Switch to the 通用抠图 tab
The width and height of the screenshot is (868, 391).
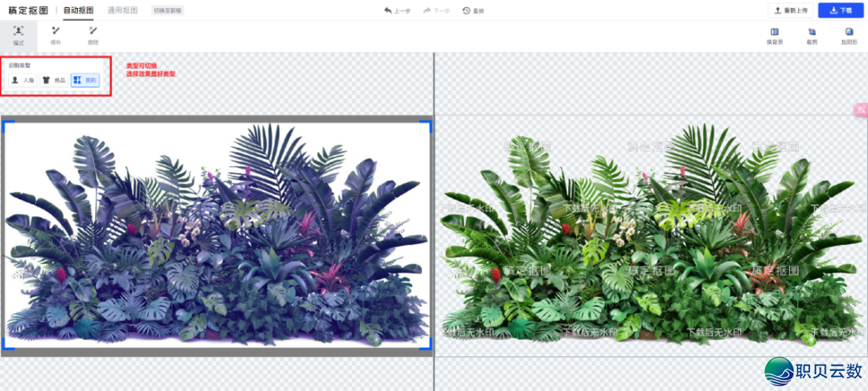click(122, 10)
